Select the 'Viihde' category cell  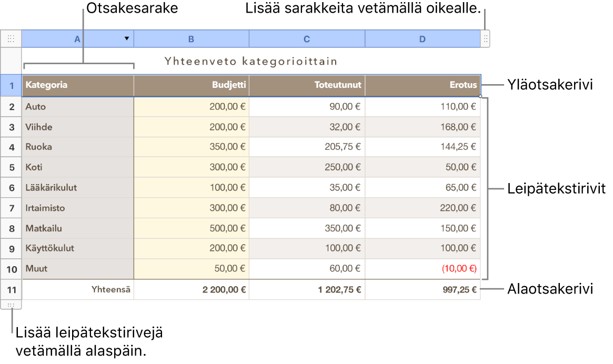point(78,127)
